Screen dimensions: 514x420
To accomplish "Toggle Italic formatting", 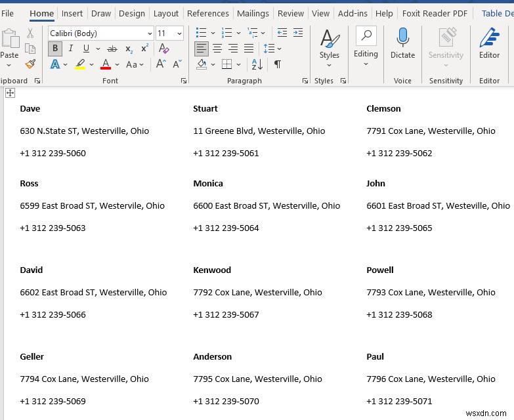I will coord(70,49).
